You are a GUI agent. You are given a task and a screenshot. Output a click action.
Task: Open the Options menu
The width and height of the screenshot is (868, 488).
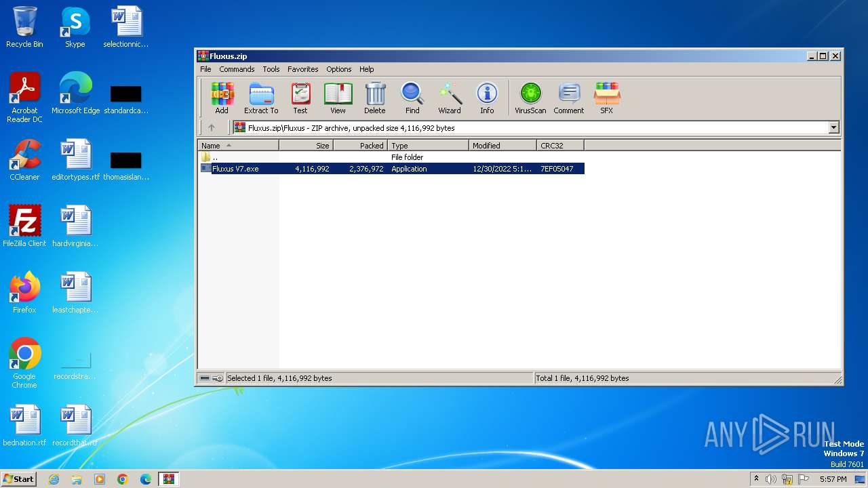pyautogui.click(x=339, y=69)
